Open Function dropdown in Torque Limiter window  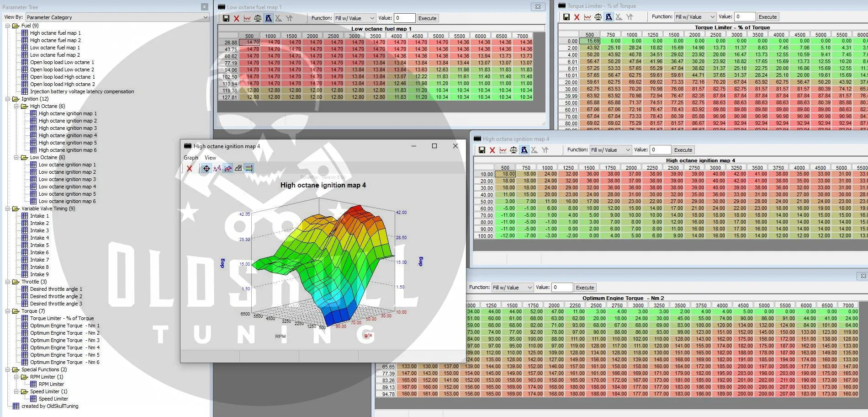pyautogui.click(x=695, y=17)
